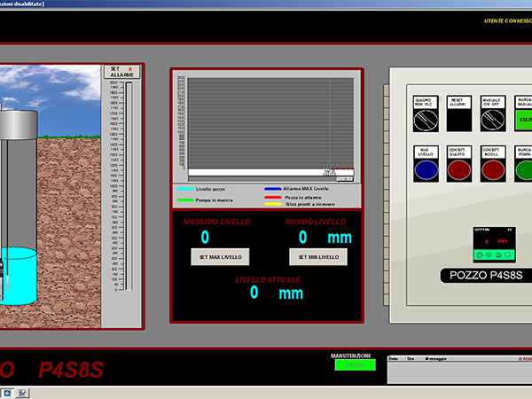The height and width of the screenshot is (399, 532).
Task: Open the Gefran controller display
Action: click(494, 242)
